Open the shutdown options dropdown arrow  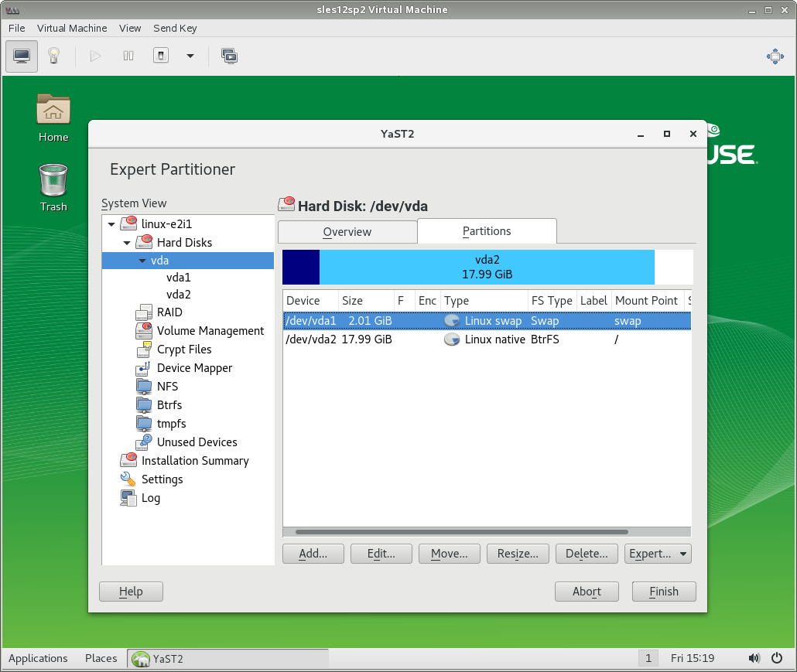coord(190,56)
